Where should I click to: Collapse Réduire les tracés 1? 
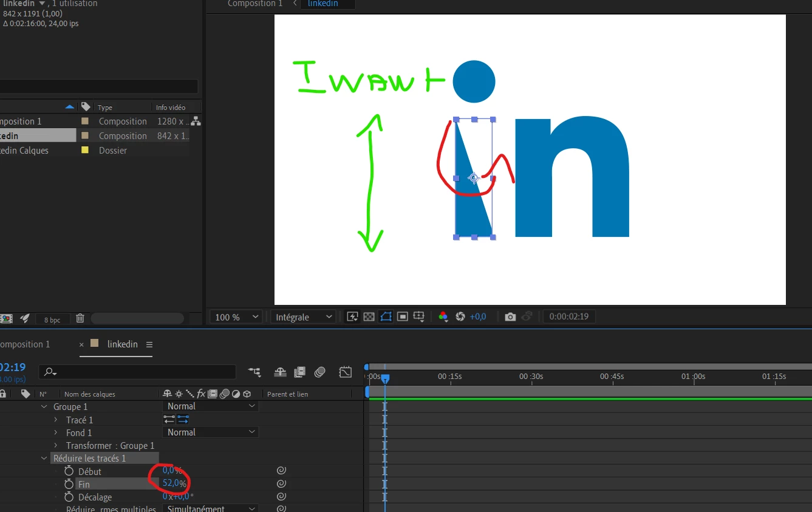coord(44,459)
